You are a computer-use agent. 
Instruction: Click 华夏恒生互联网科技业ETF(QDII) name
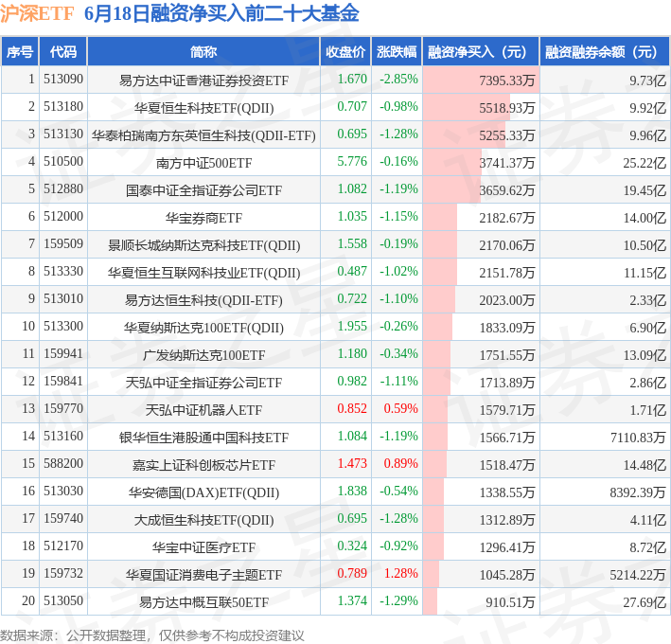pyautogui.click(x=203, y=273)
